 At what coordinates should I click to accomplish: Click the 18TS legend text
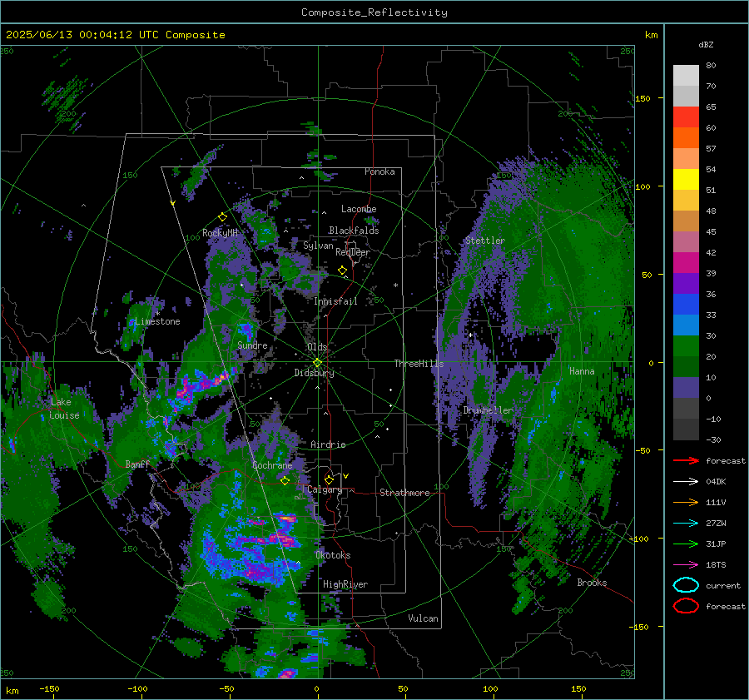pos(716,565)
